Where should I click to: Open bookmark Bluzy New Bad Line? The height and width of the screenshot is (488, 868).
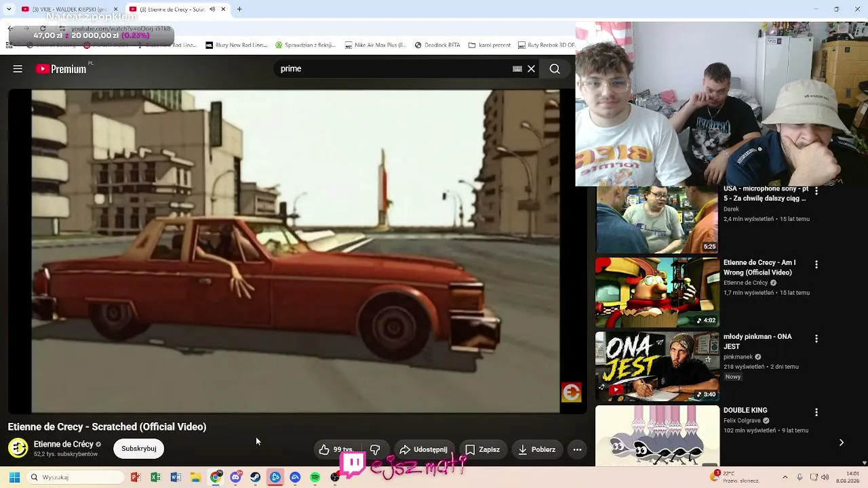coord(236,45)
